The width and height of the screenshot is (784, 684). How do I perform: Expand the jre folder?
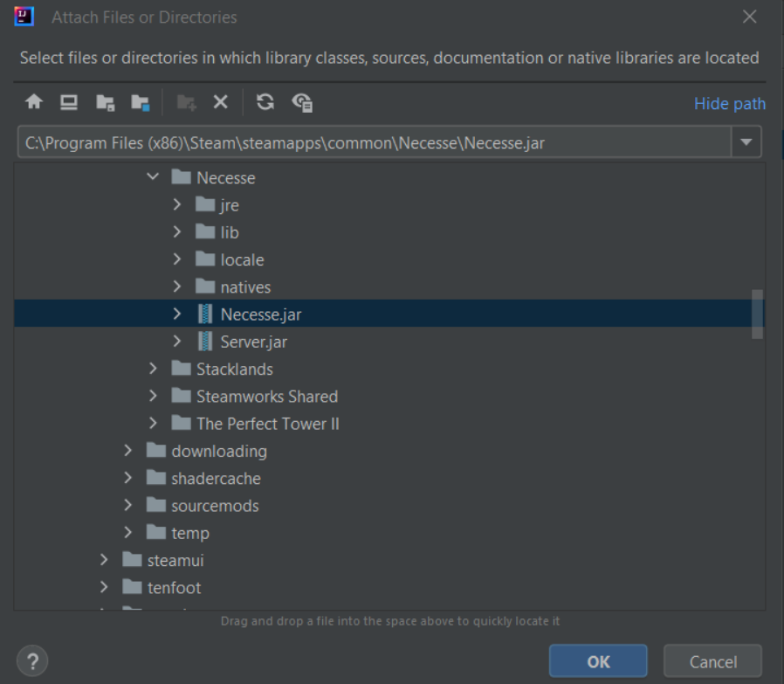(x=177, y=204)
